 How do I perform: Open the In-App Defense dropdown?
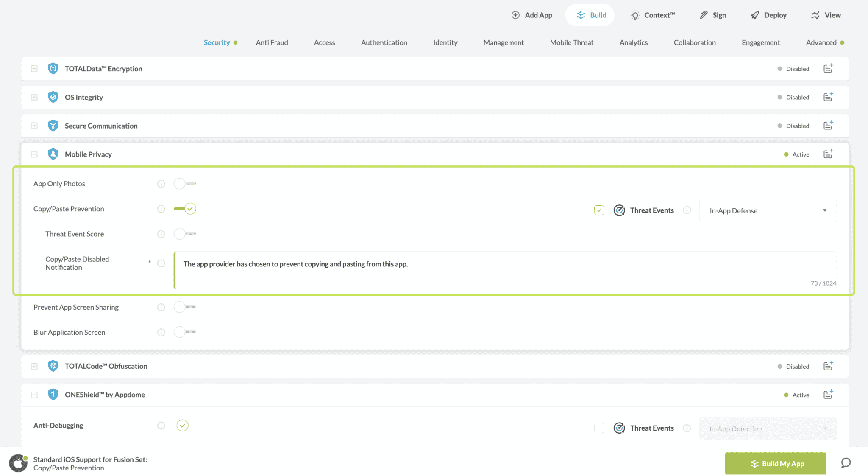[767, 210]
